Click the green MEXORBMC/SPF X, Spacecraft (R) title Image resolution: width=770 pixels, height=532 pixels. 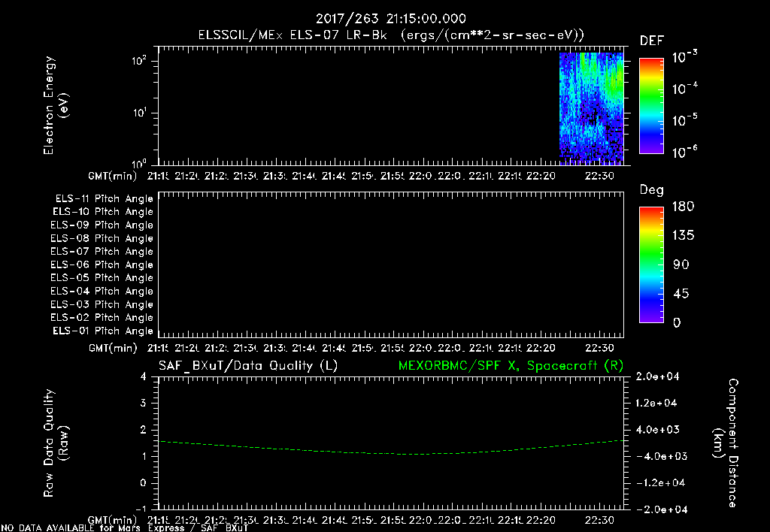pos(511,366)
